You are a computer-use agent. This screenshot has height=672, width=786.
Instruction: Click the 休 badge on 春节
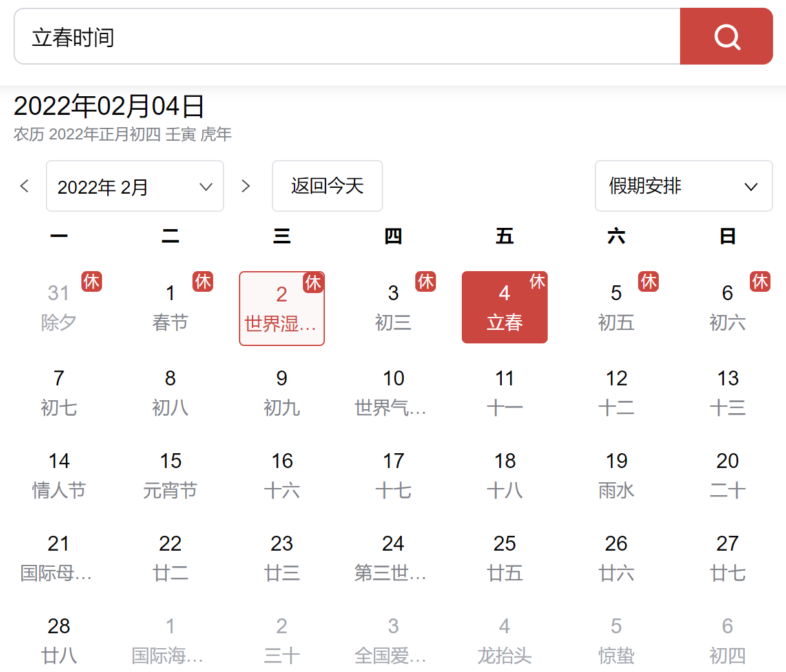click(203, 281)
